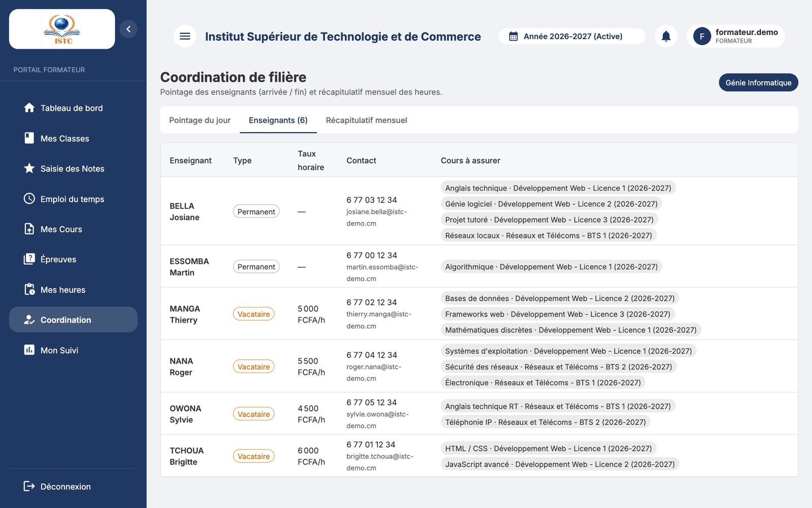Screen dimensions: 812x508
Task: Click Permanent badge for ESSOMBA Martin
Action: pyautogui.click(x=256, y=267)
